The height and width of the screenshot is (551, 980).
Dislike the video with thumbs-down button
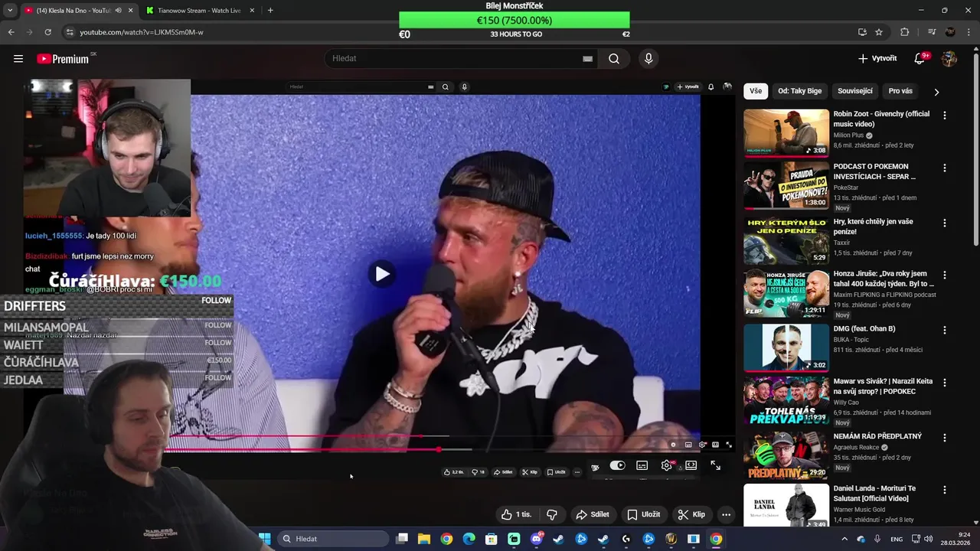pos(552,514)
